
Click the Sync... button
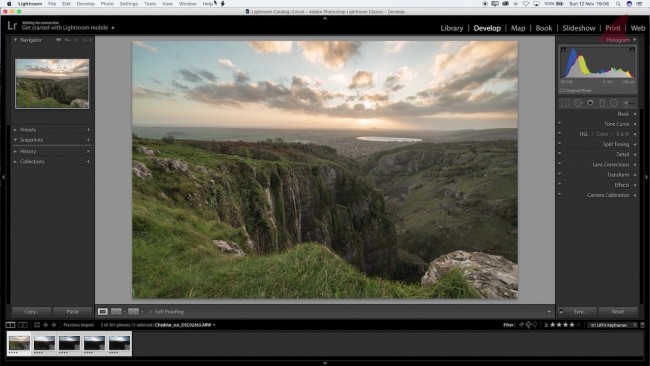pos(580,312)
